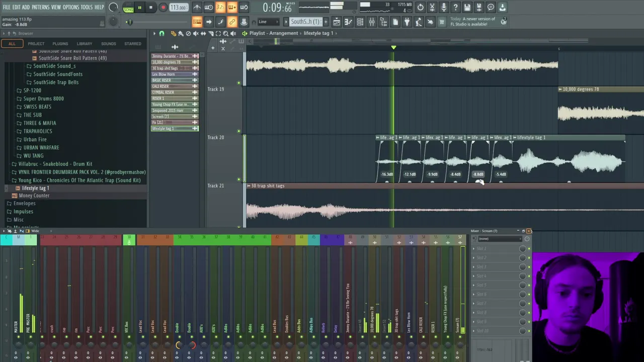Click the question mark help icon
644x362 pixels.
(455, 8)
